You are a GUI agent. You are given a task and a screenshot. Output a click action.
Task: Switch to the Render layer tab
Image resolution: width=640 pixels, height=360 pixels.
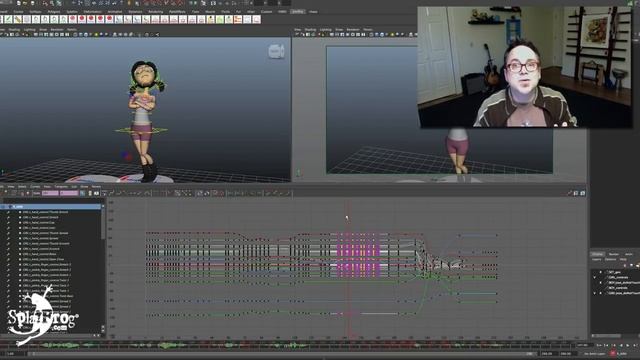pos(613,254)
